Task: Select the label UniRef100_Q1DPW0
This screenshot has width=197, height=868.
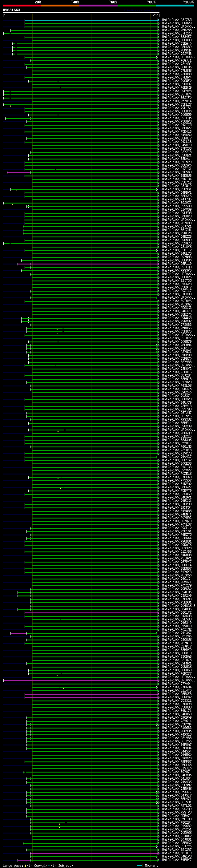Action: [177, 355]
